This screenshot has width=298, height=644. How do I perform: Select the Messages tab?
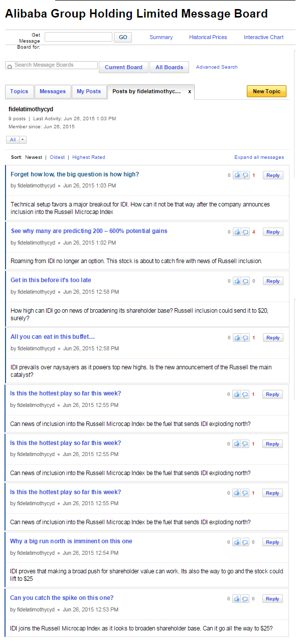click(53, 92)
